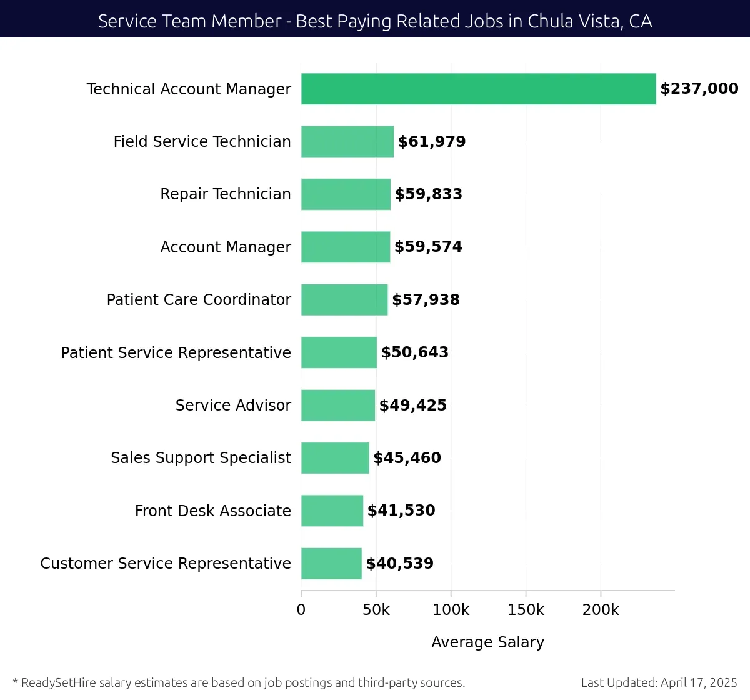The image size is (750, 700).
Task: Click the 'Patient Care Coordinator' label
Action: pos(199,300)
